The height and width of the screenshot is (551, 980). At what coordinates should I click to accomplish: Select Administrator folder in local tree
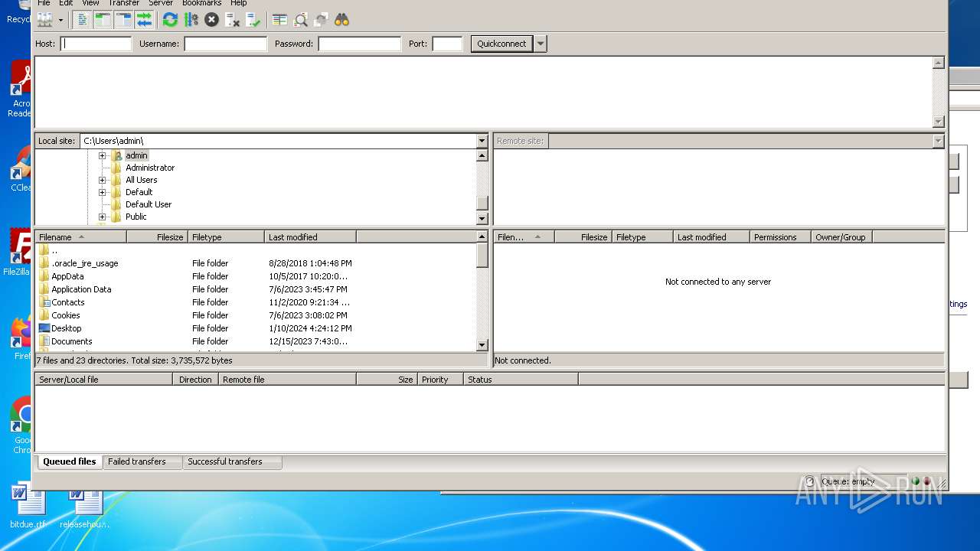point(150,168)
